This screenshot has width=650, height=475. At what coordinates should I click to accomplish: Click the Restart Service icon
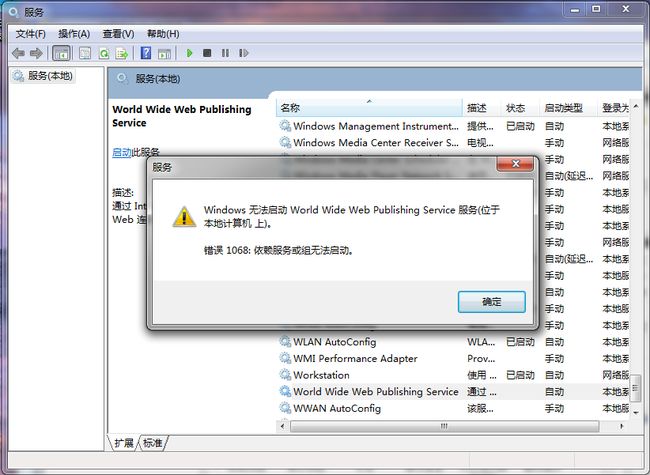[x=244, y=53]
